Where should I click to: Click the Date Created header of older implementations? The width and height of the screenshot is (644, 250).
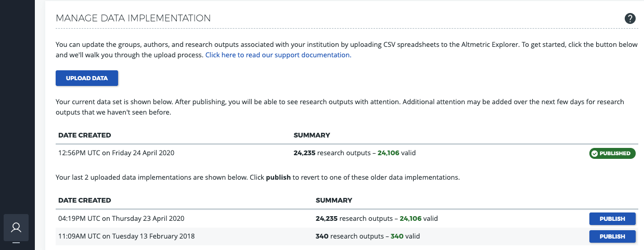click(x=84, y=200)
